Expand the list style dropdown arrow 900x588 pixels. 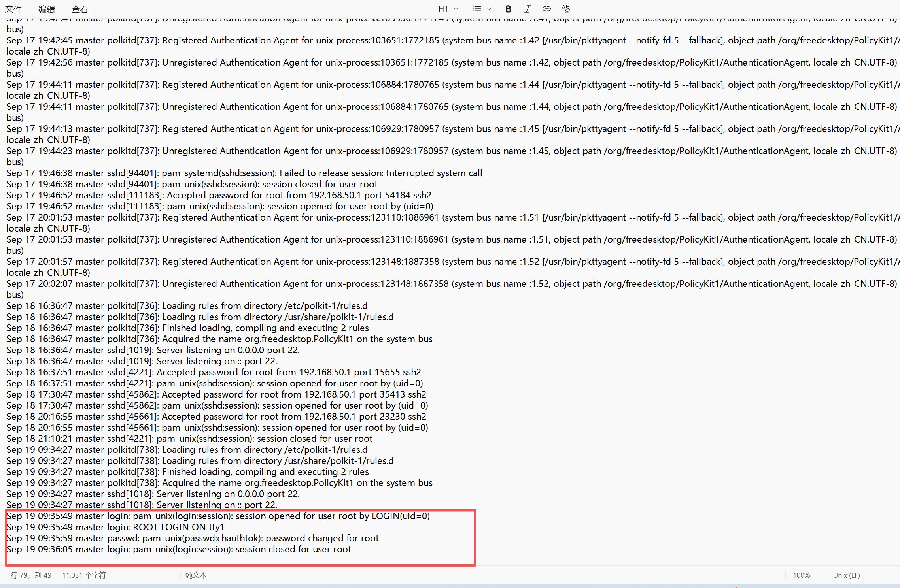coord(489,9)
